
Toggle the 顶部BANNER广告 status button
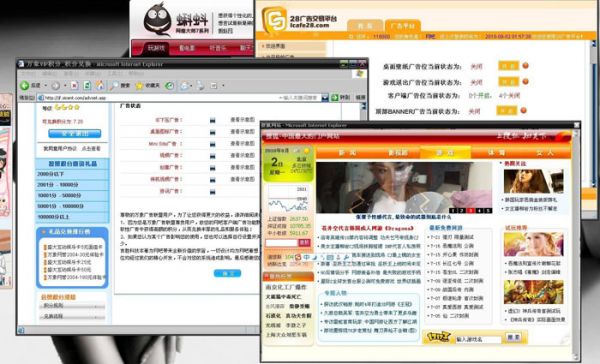pyautogui.click(x=506, y=111)
